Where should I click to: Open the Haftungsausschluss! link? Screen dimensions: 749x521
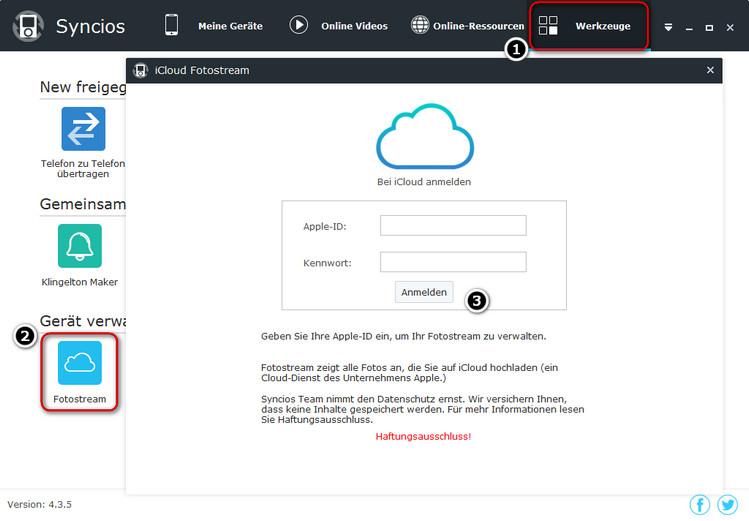click(423, 436)
